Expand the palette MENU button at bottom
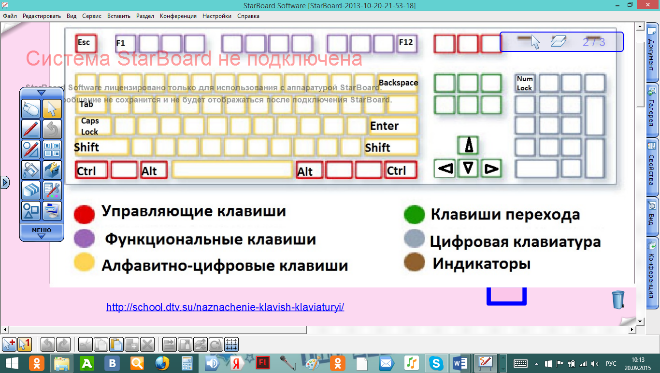This screenshot has height=373, width=660. coord(41,232)
